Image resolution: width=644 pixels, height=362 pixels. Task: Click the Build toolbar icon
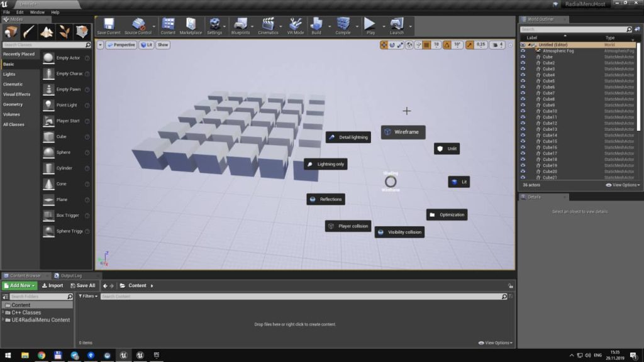316,26
